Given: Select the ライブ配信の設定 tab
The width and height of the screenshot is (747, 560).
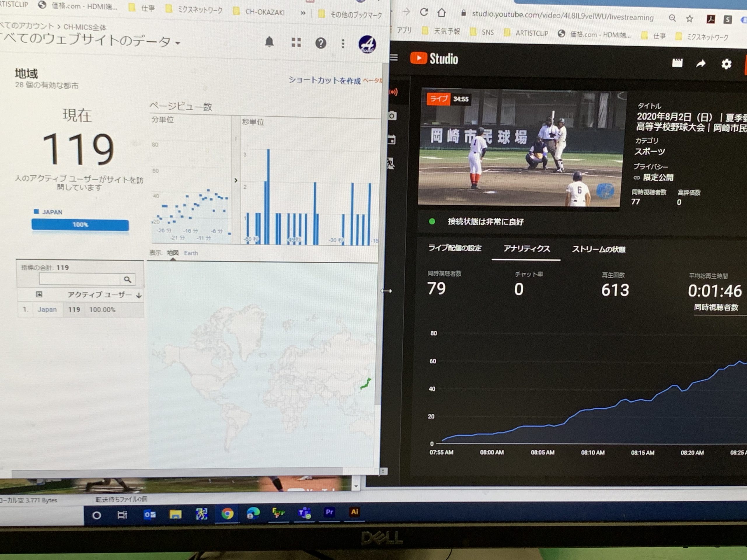Looking at the screenshot, I should click(455, 248).
